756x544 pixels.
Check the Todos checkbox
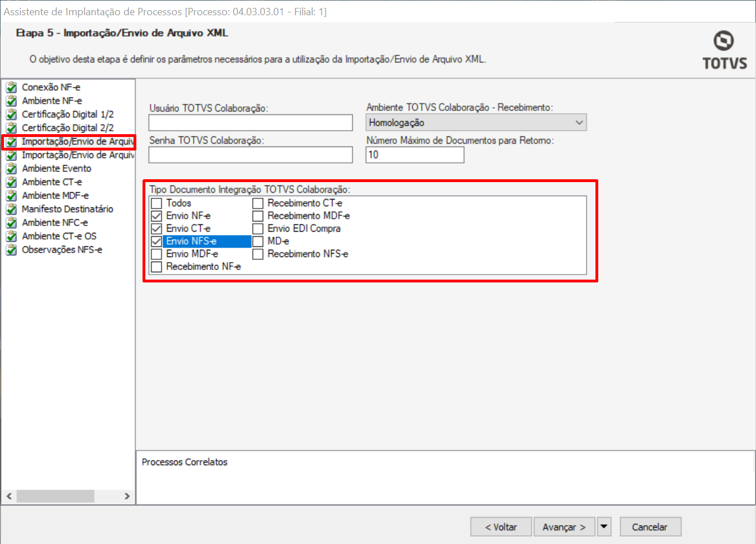click(x=157, y=203)
